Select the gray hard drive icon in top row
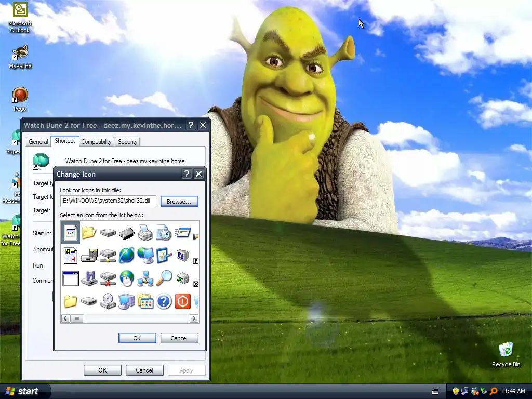532x399 pixels. point(108,233)
